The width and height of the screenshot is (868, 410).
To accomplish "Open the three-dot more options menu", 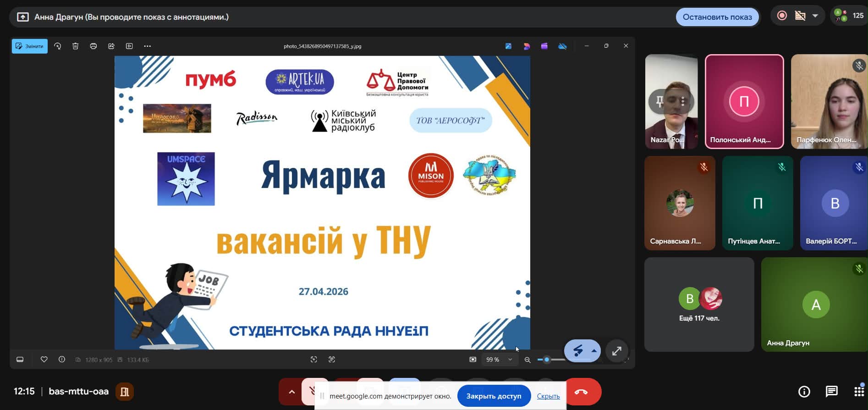I will point(147,46).
